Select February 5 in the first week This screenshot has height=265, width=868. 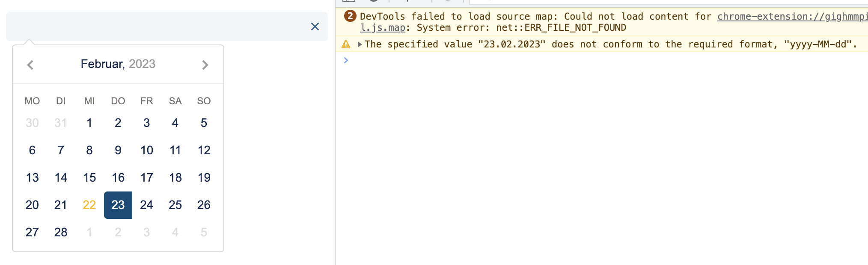(x=204, y=123)
